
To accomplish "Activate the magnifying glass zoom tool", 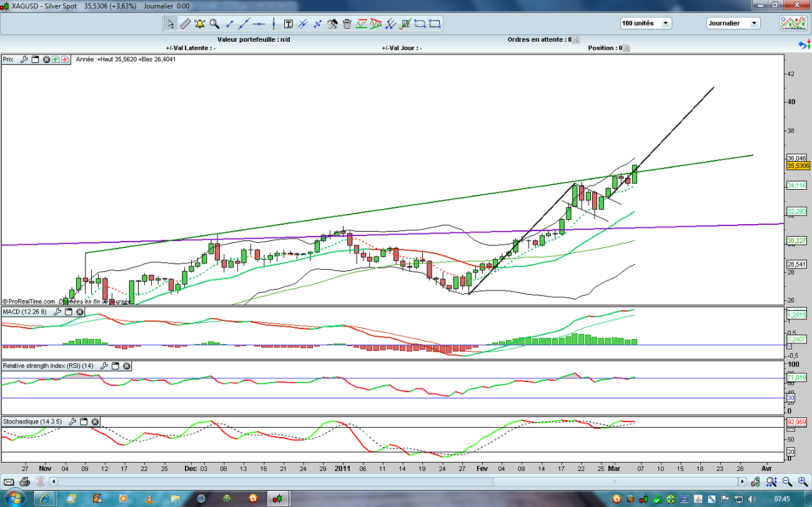I will [214, 24].
